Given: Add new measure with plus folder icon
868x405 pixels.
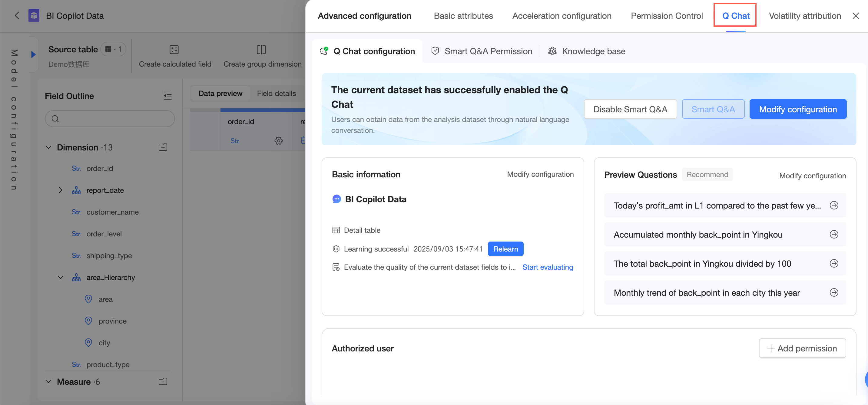Looking at the screenshot, I should pos(163,381).
